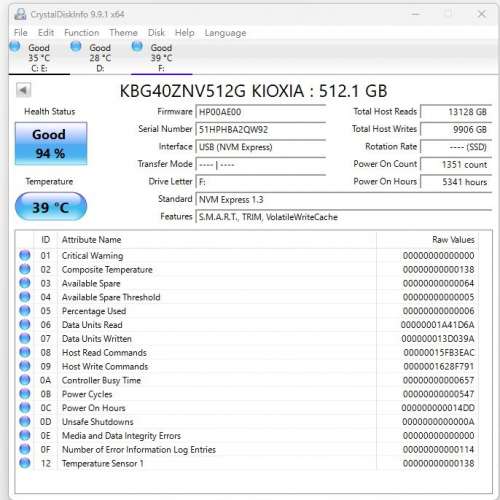
Task: Click the status icon of Controller Busy Time row
Action: (25, 380)
